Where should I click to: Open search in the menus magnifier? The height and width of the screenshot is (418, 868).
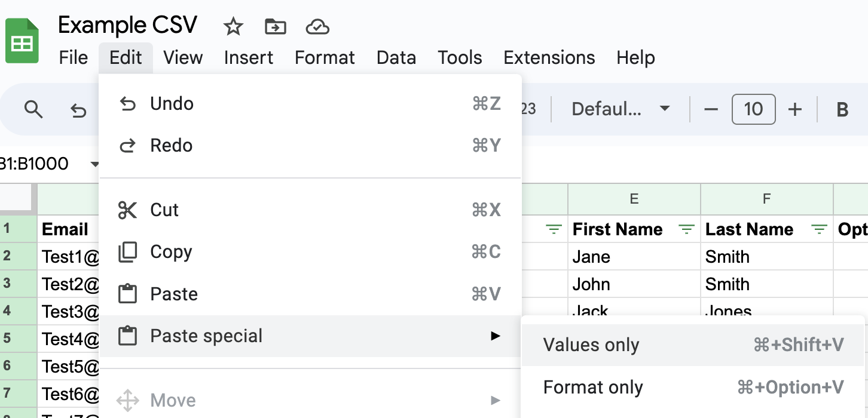coord(33,109)
